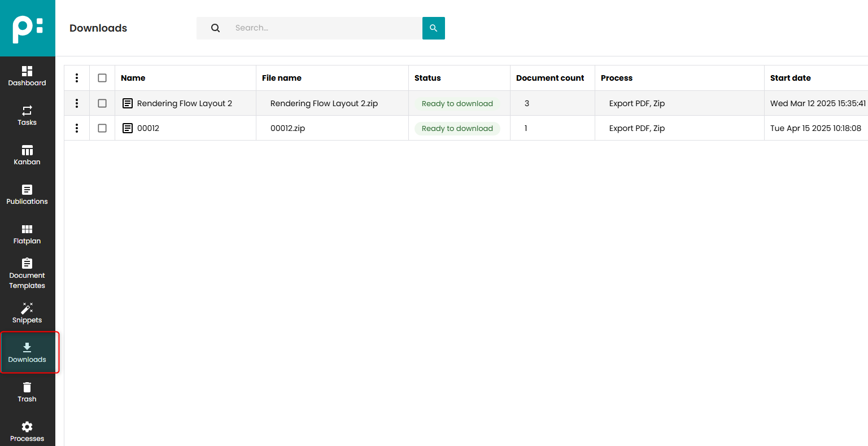Open actions menu for Rendering Flow Layout 2

click(77, 103)
